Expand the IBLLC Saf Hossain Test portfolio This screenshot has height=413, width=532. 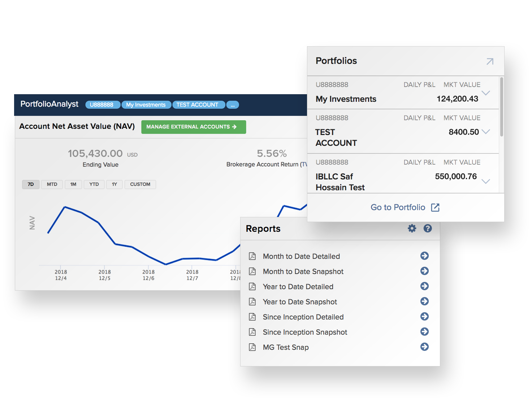point(486,182)
